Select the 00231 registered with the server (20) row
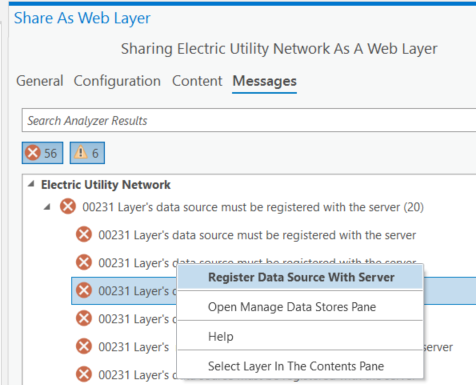Screen dimensions: 476x385 253,207
